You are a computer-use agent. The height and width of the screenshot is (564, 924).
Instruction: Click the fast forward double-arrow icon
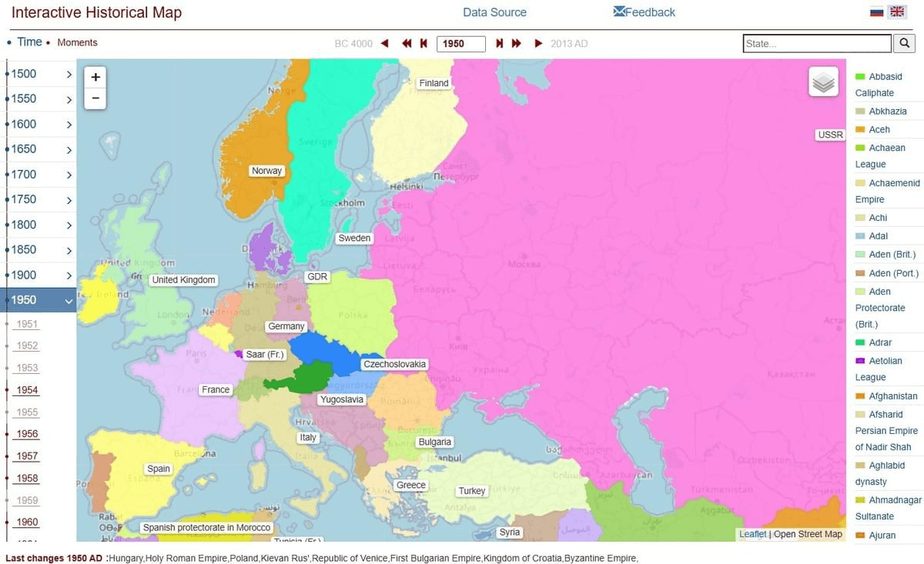coord(517,44)
